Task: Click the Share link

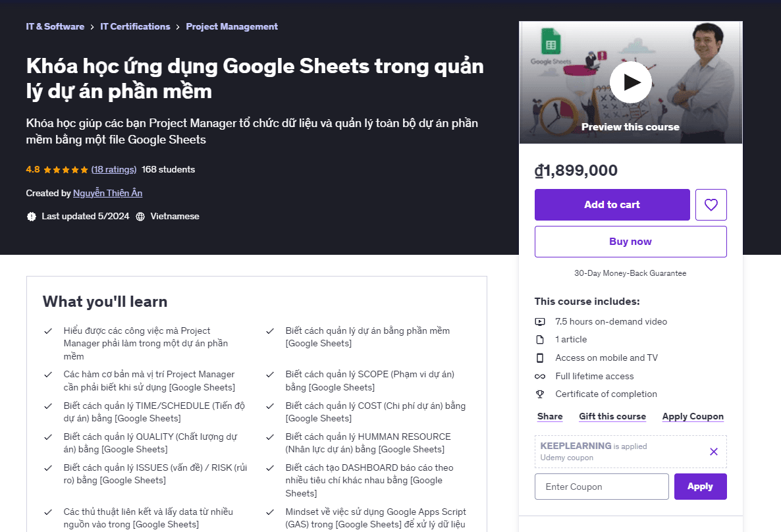Action: (550, 416)
